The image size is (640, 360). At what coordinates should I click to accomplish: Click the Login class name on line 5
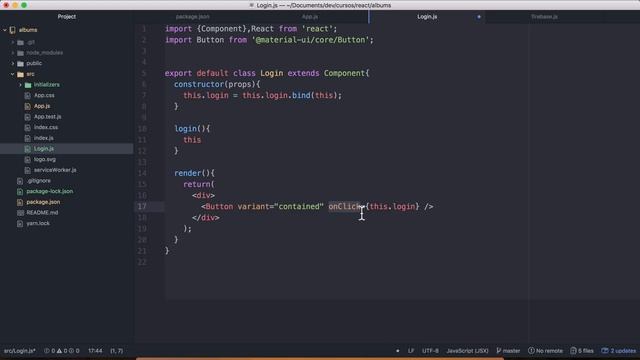[271, 73]
